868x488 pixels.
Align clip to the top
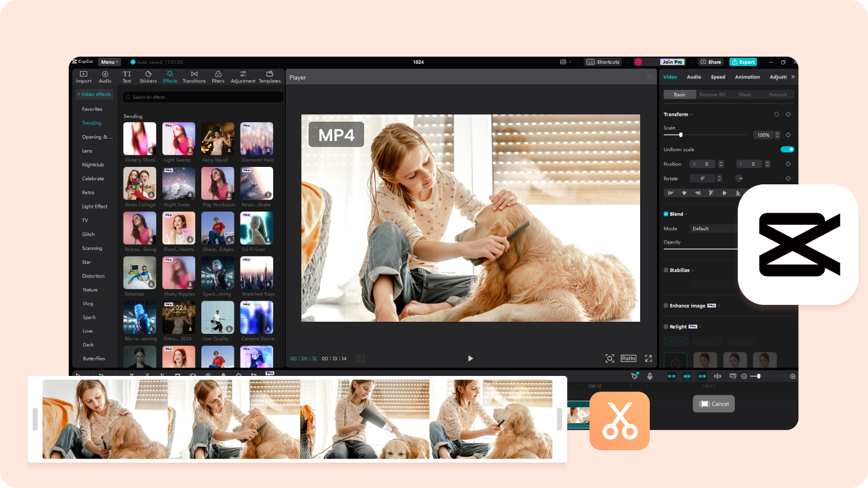click(711, 193)
